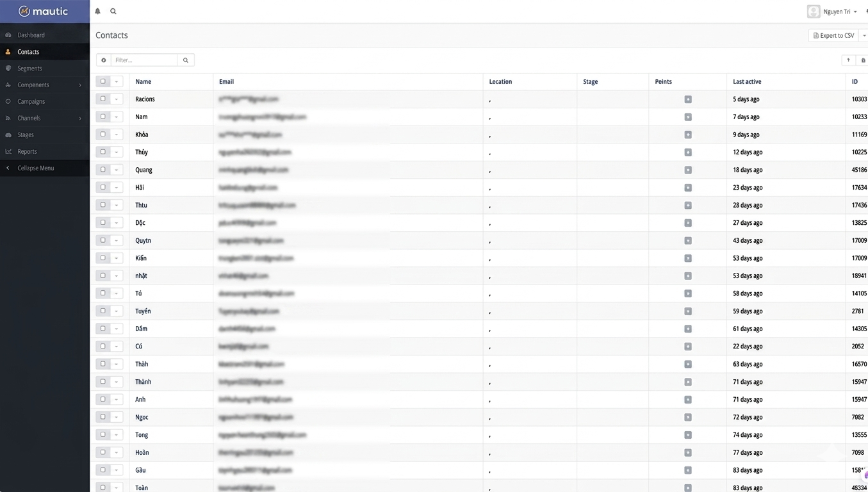Check the checkbox next to contact Racions
The width and height of the screenshot is (868, 492).
(102, 99)
